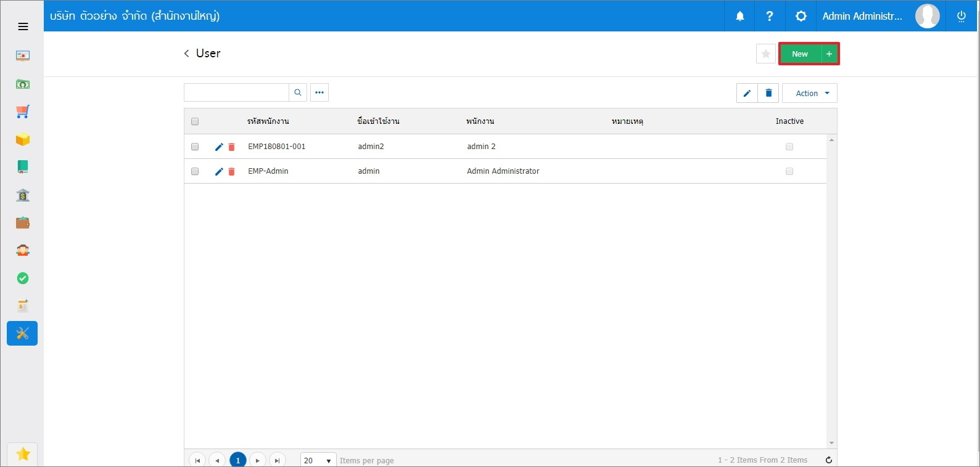The height and width of the screenshot is (467, 980).
Task: Open the dashboard monitor icon in sidebar
Action: [23, 56]
